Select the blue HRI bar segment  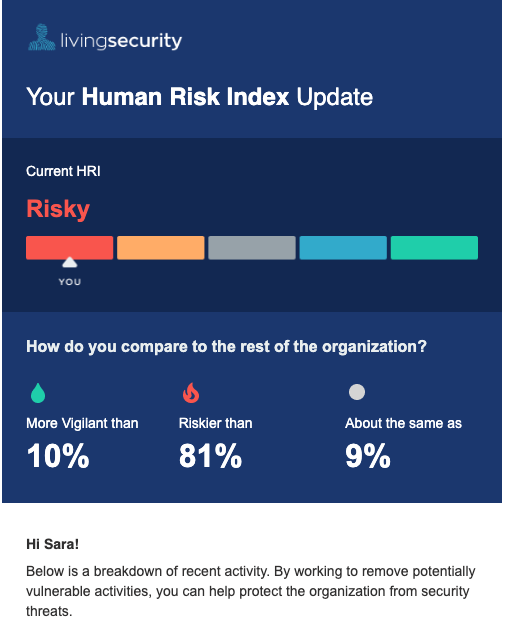click(343, 248)
